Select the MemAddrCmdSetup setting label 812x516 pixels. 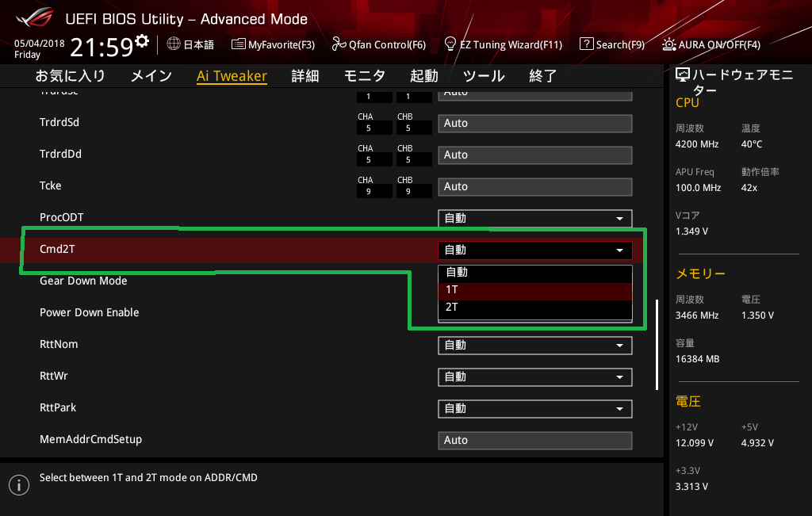tap(90, 439)
